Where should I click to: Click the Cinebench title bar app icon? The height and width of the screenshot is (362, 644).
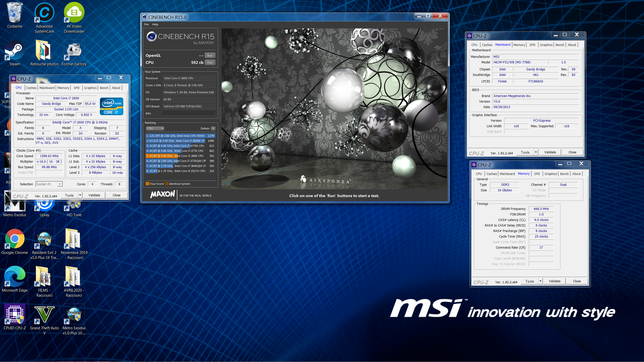pyautogui.click(x=144, y=17)
